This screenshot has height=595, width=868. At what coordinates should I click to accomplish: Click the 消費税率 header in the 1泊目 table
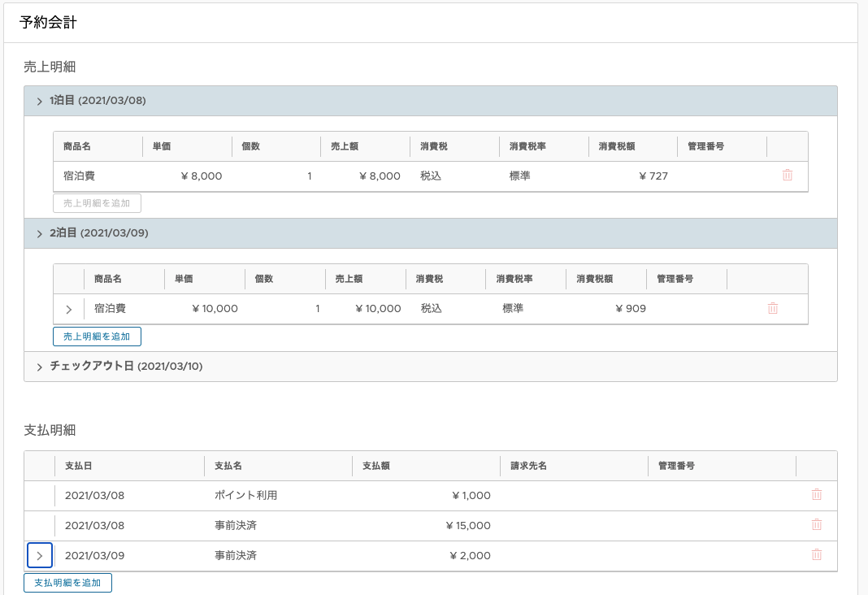[527, 146]
